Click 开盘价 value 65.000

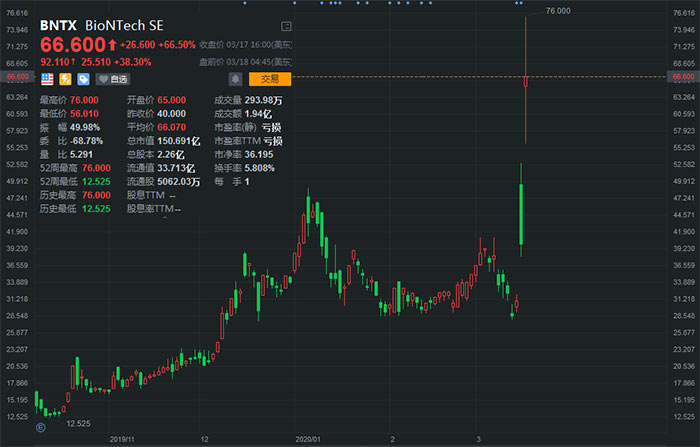(x=171, y=100)
